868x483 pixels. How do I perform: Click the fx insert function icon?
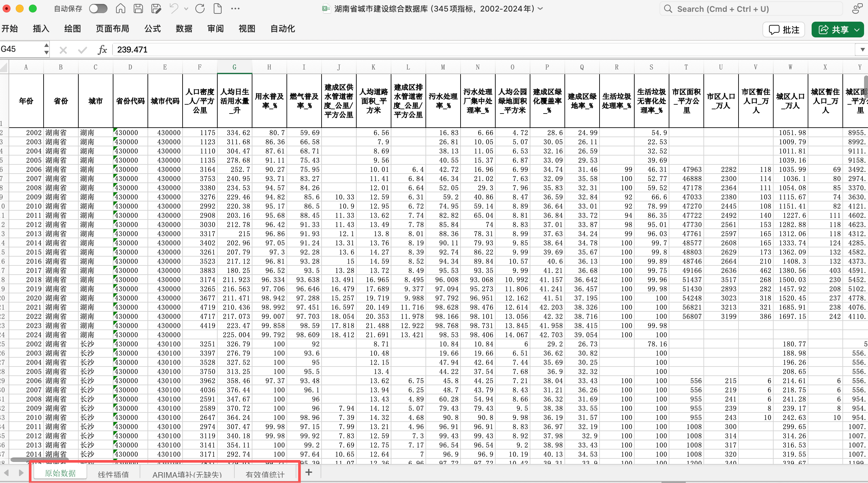[102, 50]
